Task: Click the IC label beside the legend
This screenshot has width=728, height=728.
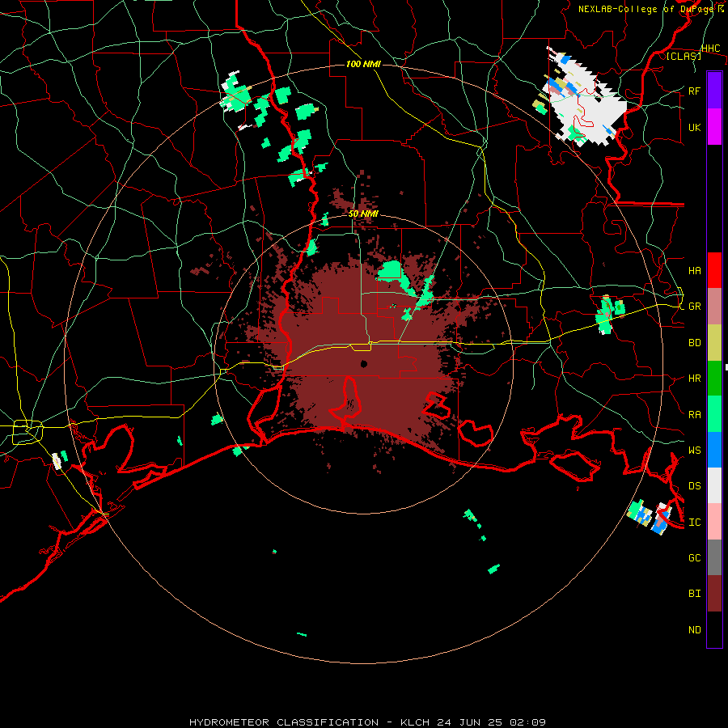Action: pos(695,522)
